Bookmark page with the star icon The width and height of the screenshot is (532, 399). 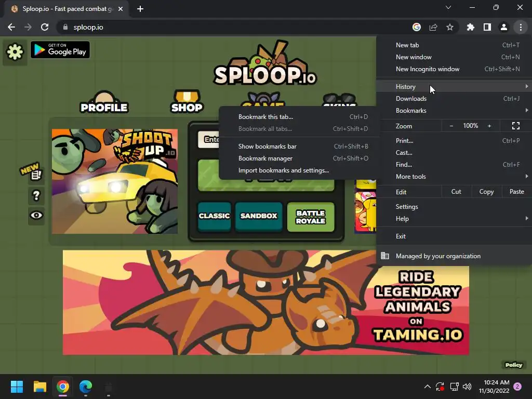click(x=450, y=27)
